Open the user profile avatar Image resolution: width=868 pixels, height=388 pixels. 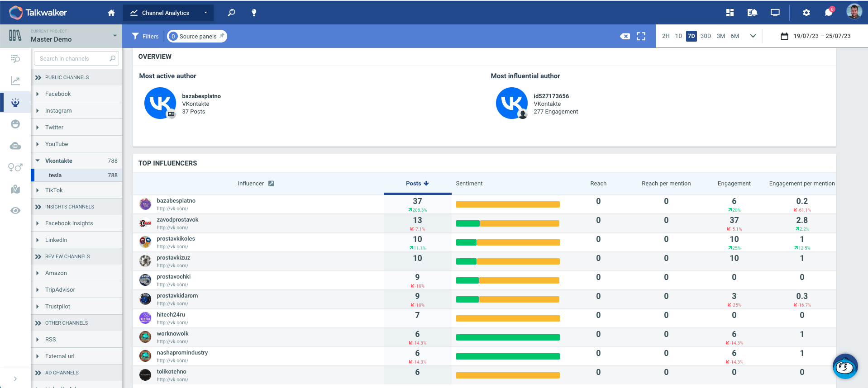click(x=854, y=12)
